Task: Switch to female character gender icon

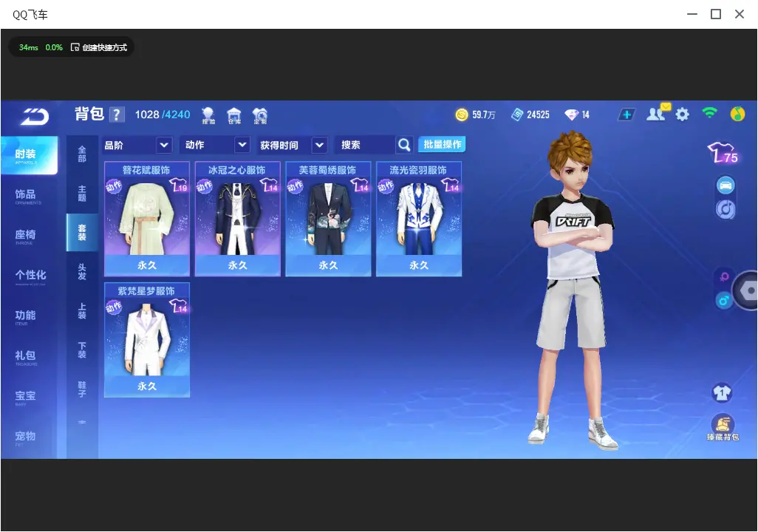Action: coord(724,276)
